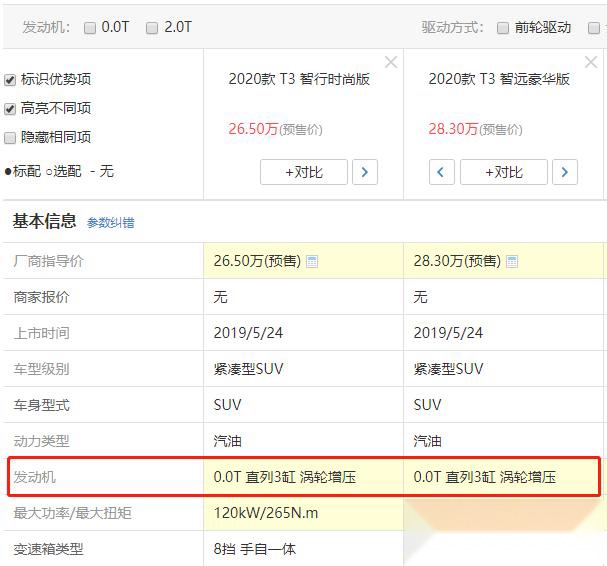607x566 pixels.
Task: Move 智远豪华版 column left with arrow
Action: (442, 172)
